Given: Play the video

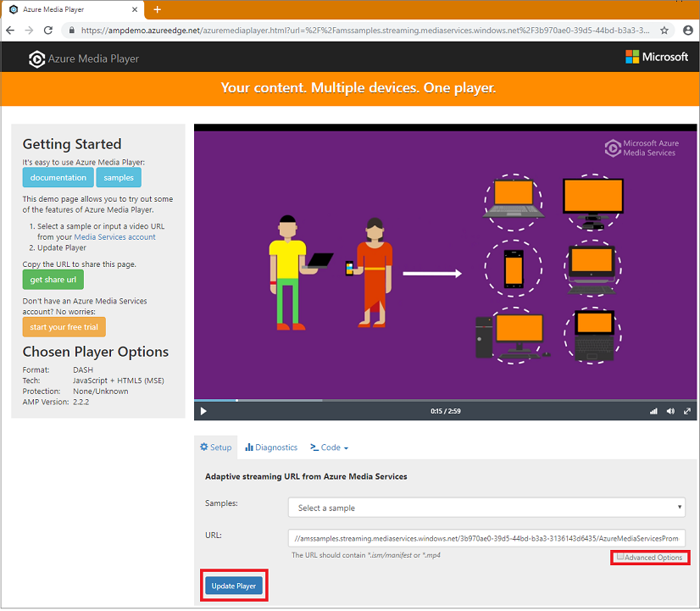Looking at the screenshot, I should click(203, 411).
